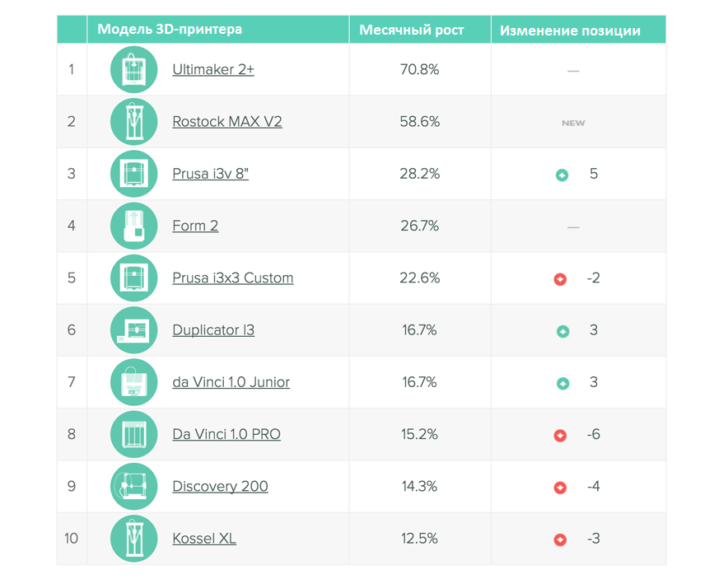The width and height of the screenshot is (728, 579).
Task: Click the Rostock MAX V2 printer icon
Action: tap(133, 122)
